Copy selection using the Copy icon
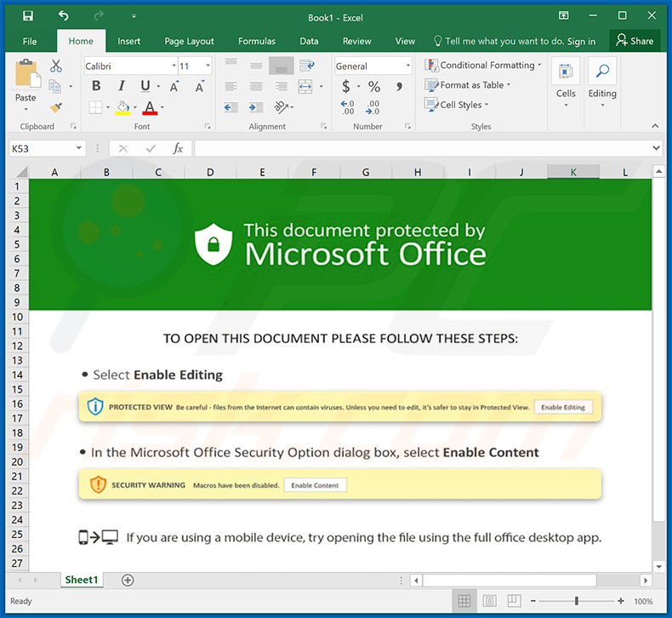The height and width of the screenshot is (618, 672). pyautogui.click(x=54, y=86)
